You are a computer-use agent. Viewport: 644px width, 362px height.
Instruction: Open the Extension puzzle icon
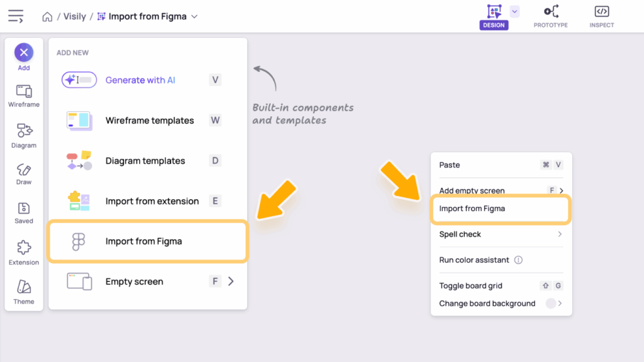pos(24,252)
